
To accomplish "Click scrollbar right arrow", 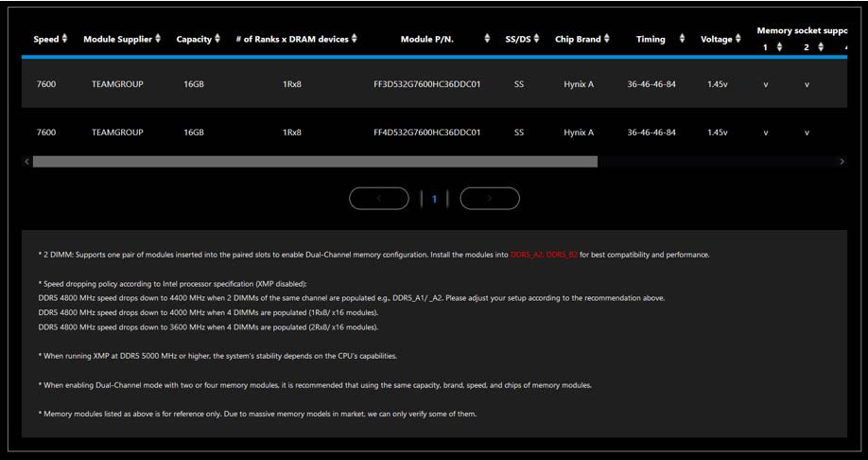I will [x=842, y=162].
